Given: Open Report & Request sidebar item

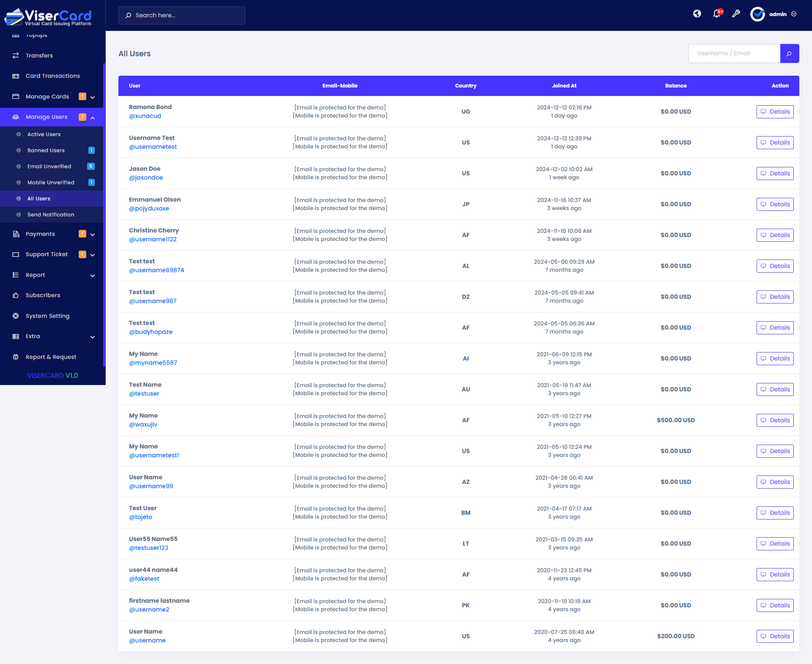Looking at the screenshot, I should pyautogui.click(x=51, y=357).
